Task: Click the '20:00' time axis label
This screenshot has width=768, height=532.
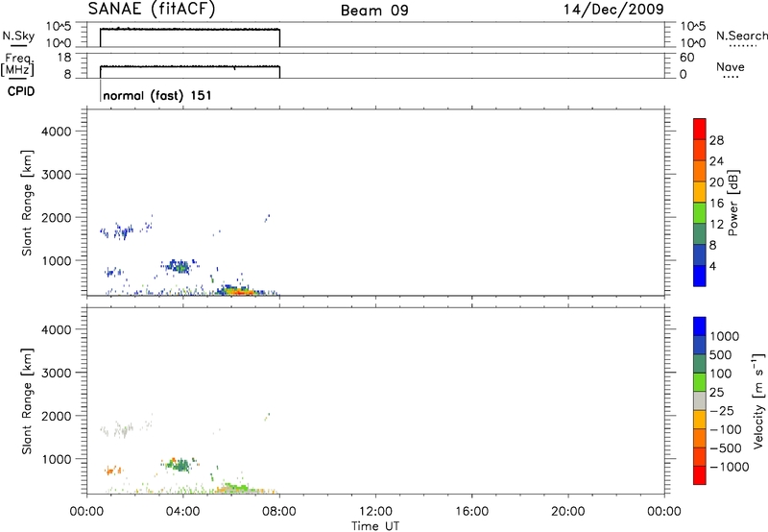Action: point(568,512)
